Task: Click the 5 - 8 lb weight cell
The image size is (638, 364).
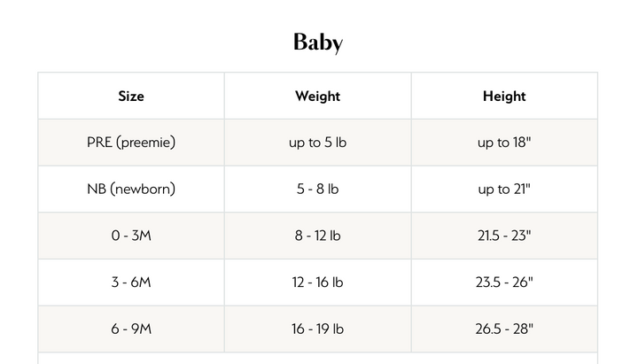Action: pyautogui.click(x=318, y=190)
